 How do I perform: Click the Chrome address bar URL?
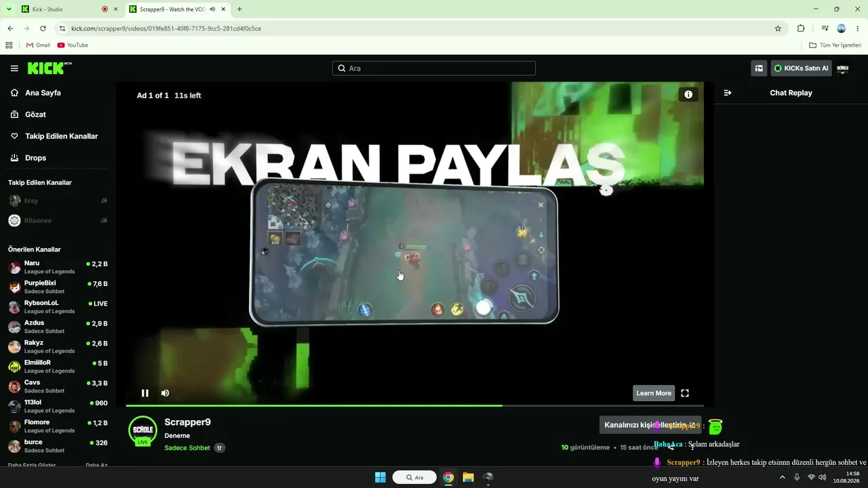166,28
